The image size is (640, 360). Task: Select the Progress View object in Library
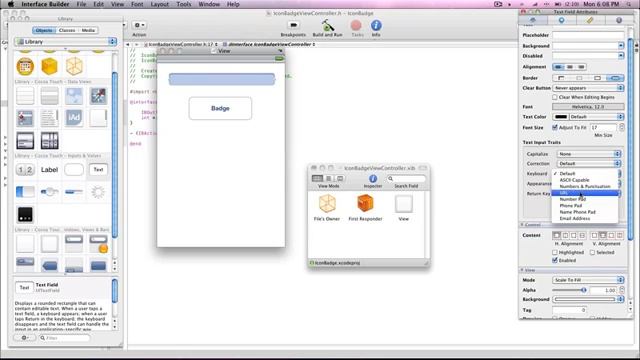74,192
